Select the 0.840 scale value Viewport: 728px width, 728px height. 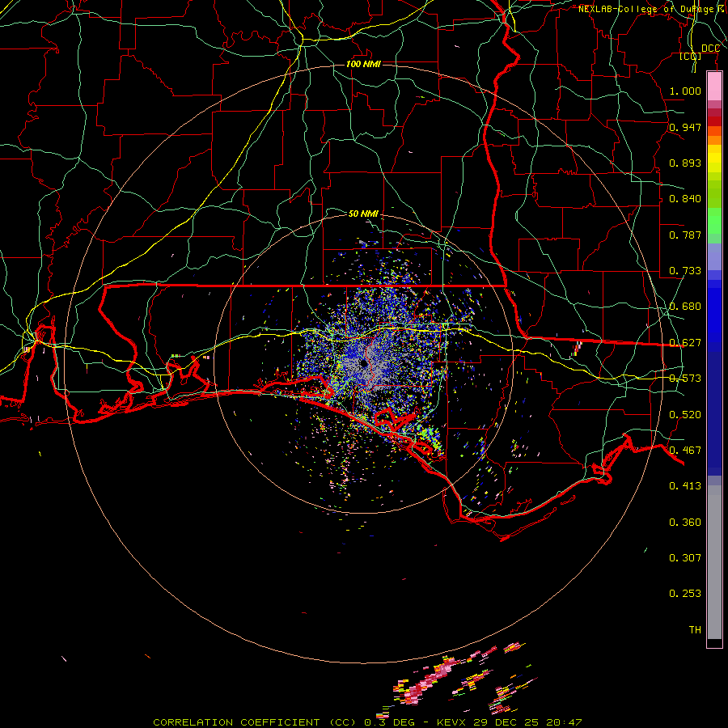(x=685, y=198)
